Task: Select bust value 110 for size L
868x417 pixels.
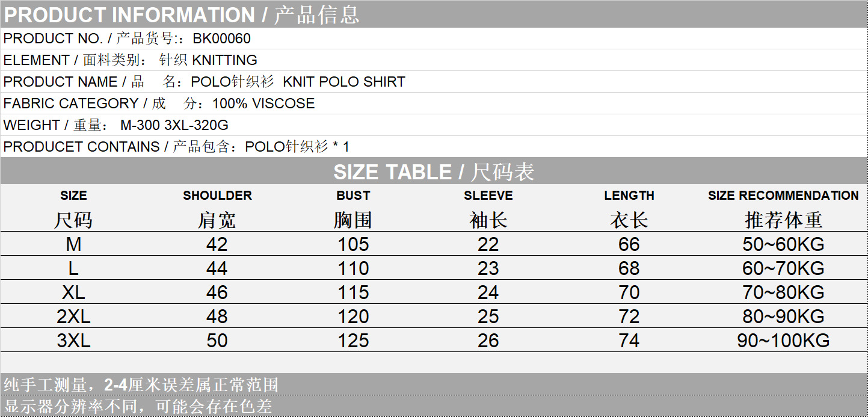Action: (x=353, y=268)
